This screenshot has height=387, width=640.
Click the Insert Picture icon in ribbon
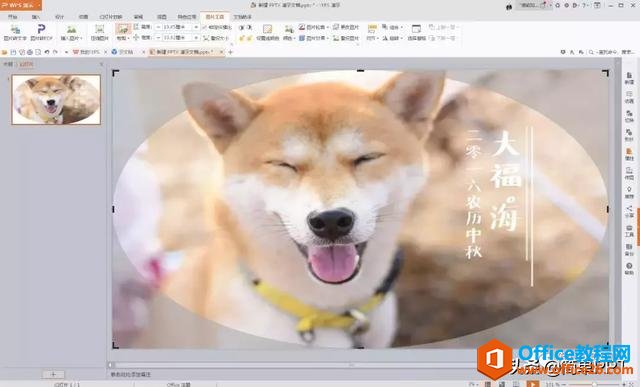(x=72, y=29)
